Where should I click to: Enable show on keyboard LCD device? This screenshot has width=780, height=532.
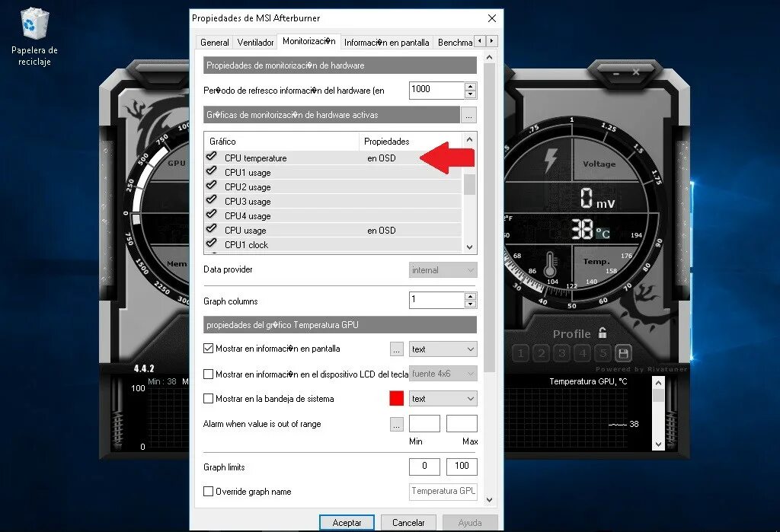[209, 374]
